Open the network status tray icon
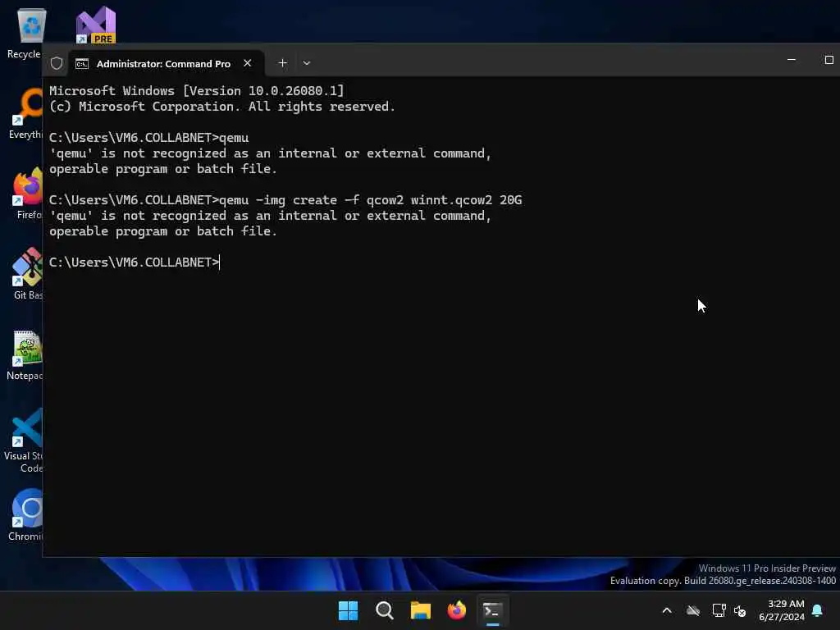 (x=719, y=610)
